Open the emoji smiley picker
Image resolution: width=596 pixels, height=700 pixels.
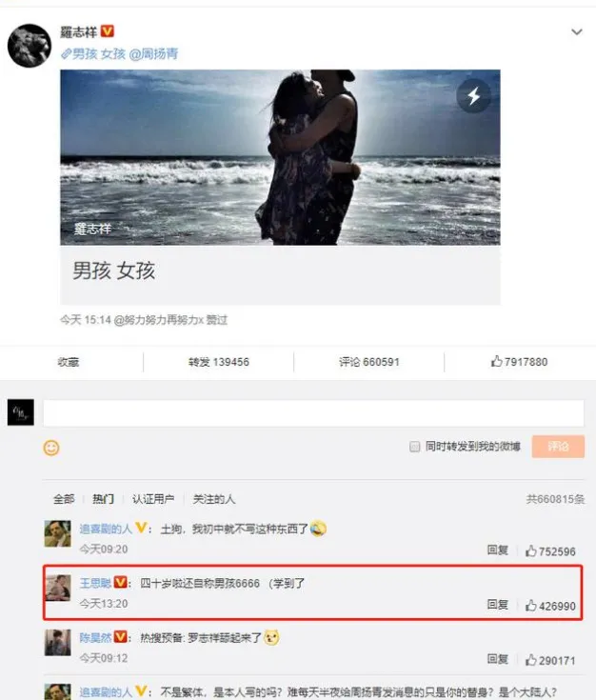pyautogui.click(x=50, y=448)
